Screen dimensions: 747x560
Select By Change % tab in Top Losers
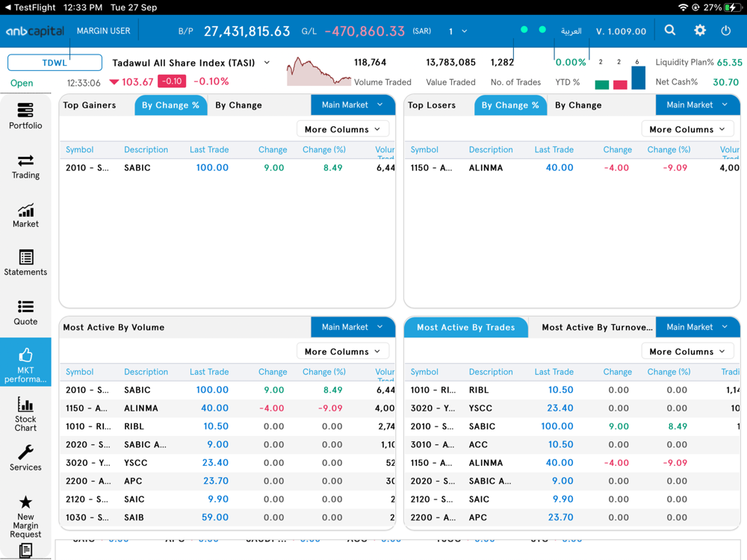pos(510,105)
